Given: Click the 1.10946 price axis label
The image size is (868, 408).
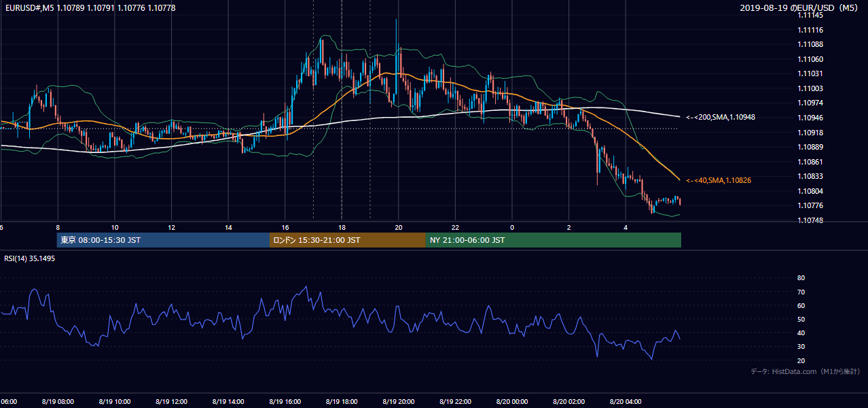Looking at the screenshot, I should (x=810, y=118).
